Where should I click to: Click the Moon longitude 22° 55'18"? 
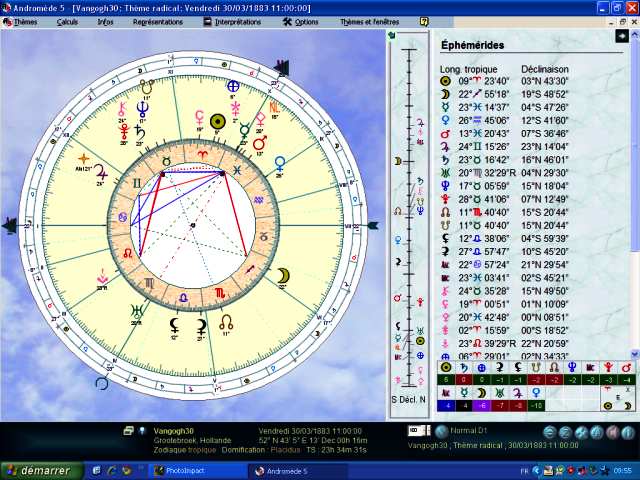[483, 94]
